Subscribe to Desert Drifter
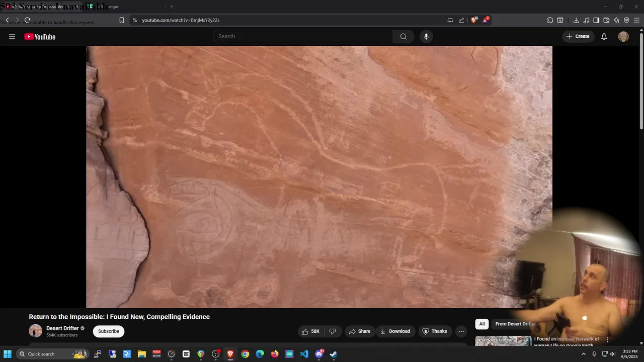This screenshot has width=644, height=362. click(109, 331)
